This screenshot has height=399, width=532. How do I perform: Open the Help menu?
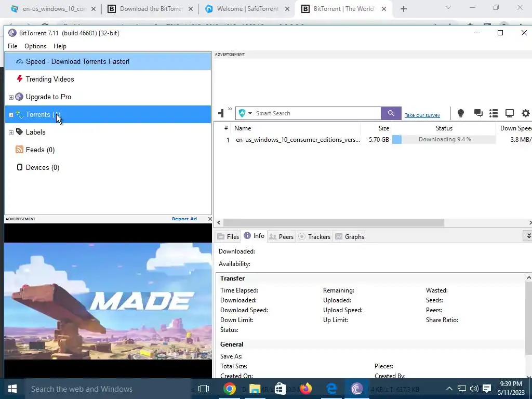pyautogui.click(x=60, y=46)
